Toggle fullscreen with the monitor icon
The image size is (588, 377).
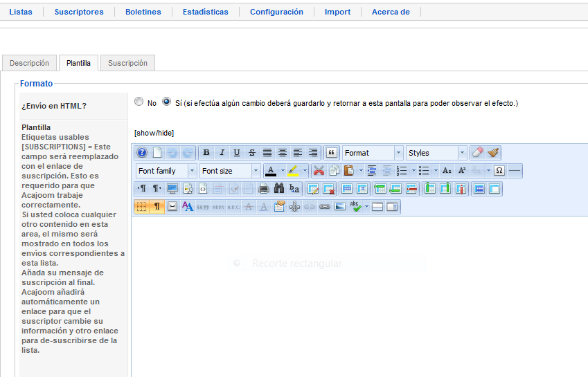[172, 189]
